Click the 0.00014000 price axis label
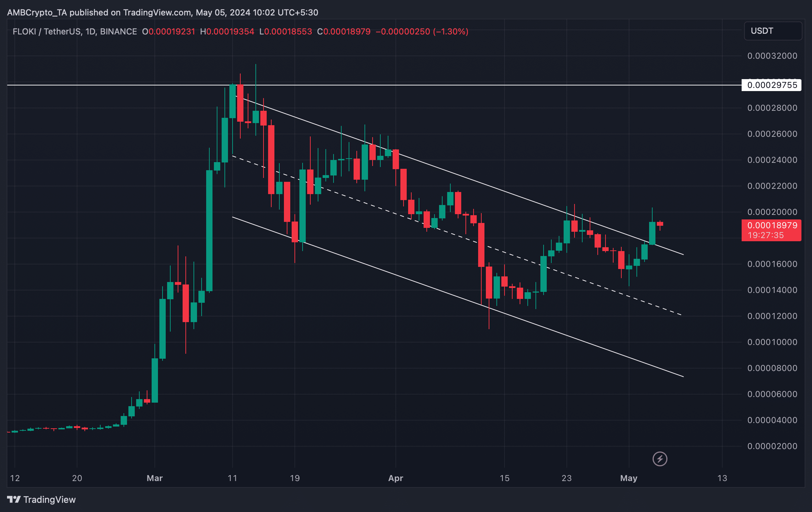This screenshot has width=812, height=512. click(x=772, y=290)
